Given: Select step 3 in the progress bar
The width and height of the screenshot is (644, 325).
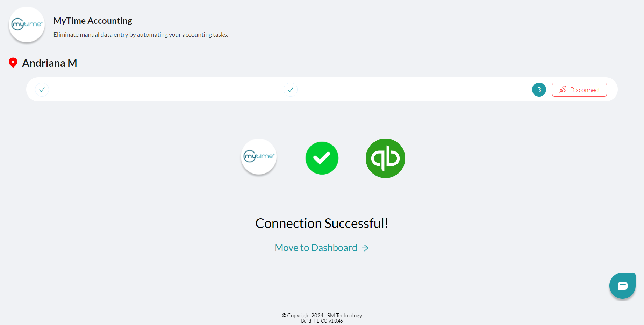Looking at the screenshot, I should (x=539, y=90).
